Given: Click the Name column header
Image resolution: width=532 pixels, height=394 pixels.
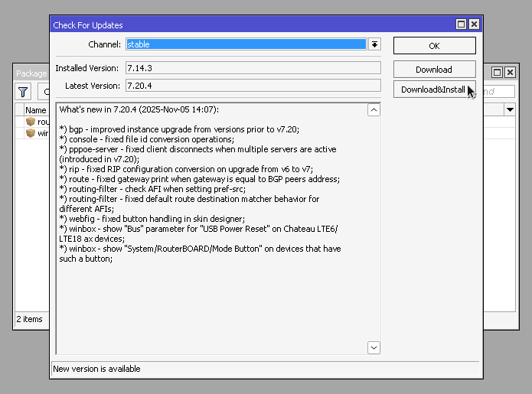Looking at the screenshot, I should (x=36, y=110).
